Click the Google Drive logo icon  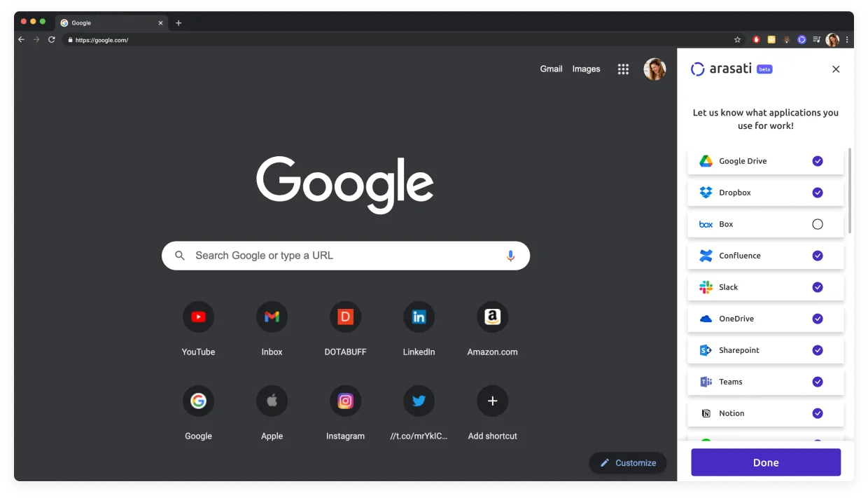tap(706, 161)
